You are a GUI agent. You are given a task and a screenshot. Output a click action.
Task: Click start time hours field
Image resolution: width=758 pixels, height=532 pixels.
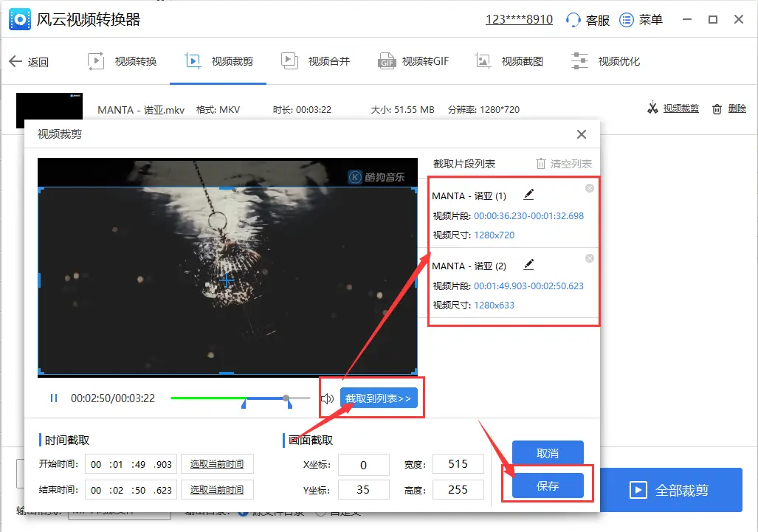96,464
